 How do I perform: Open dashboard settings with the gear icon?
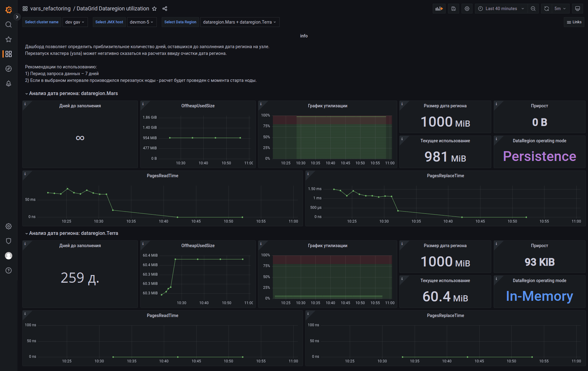point(467,9)
